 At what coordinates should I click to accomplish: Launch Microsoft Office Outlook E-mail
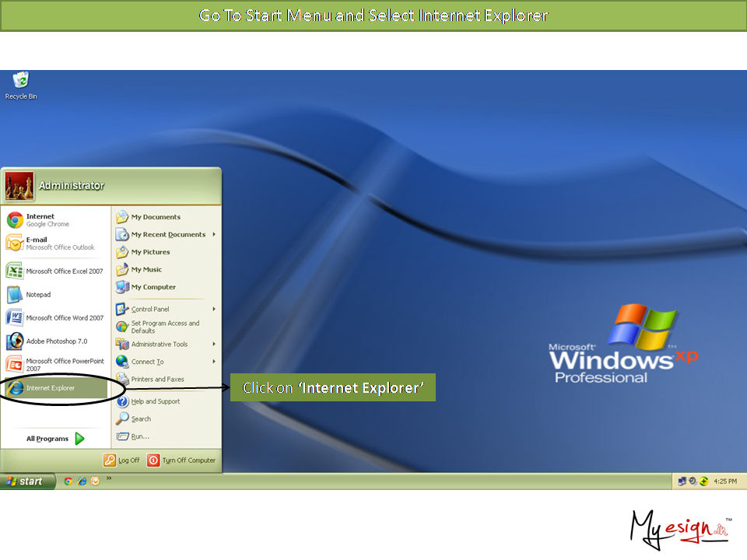click(x=50, y=243)
